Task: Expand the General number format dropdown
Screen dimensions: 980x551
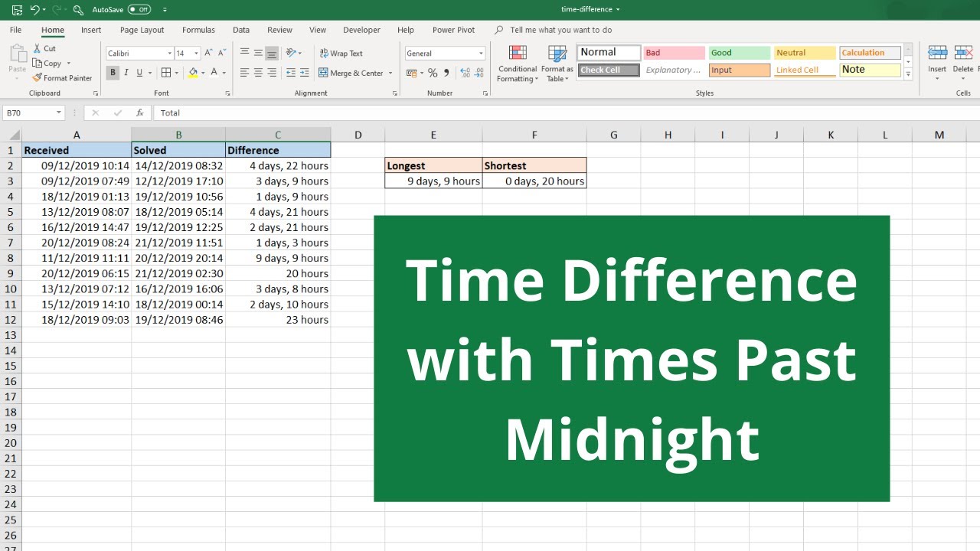Action: 481,54
